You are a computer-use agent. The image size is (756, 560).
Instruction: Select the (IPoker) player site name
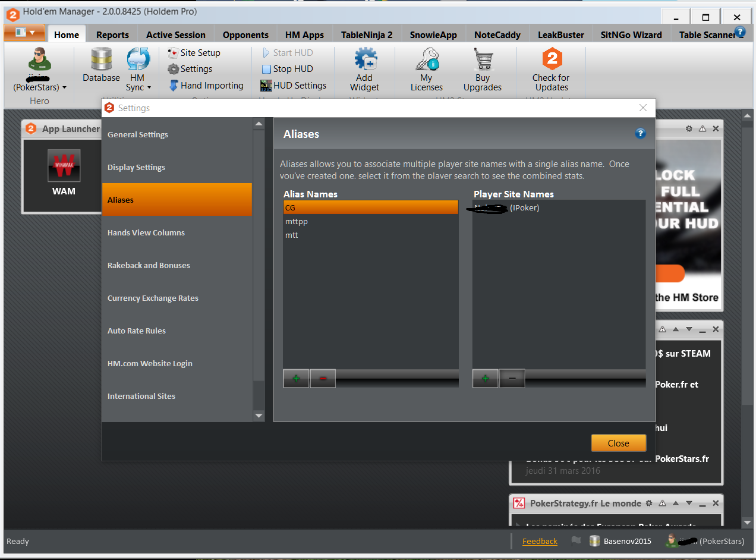pos(559,207)
